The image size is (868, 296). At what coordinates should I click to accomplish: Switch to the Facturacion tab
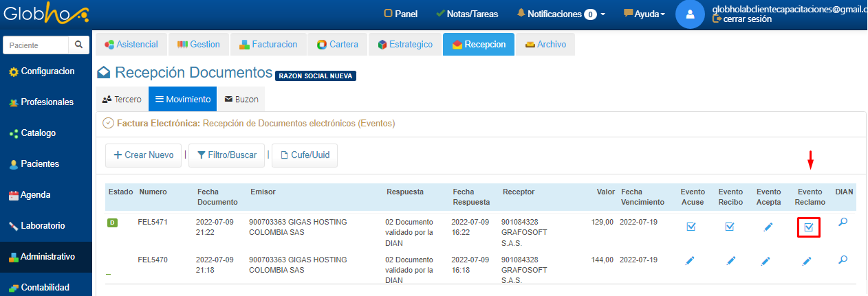pyautogui.click(x=268, y=45)
